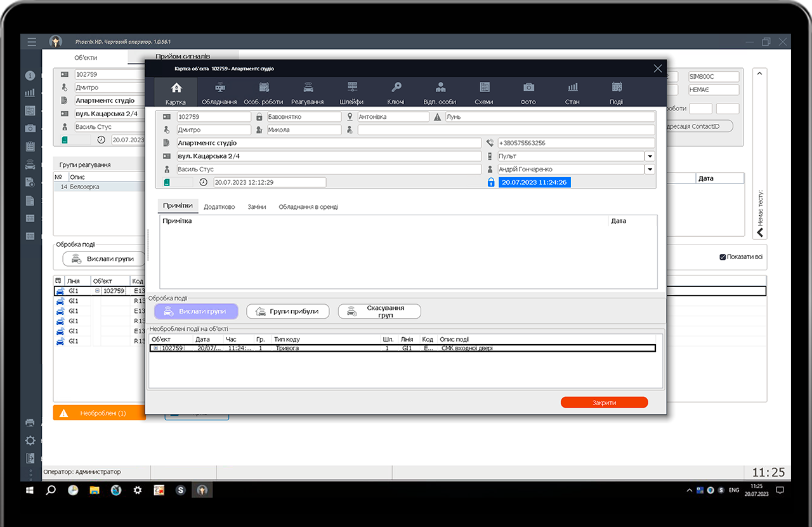812x527 pixels.
Task: Open the Фото camera section
Action: point(528,92)
